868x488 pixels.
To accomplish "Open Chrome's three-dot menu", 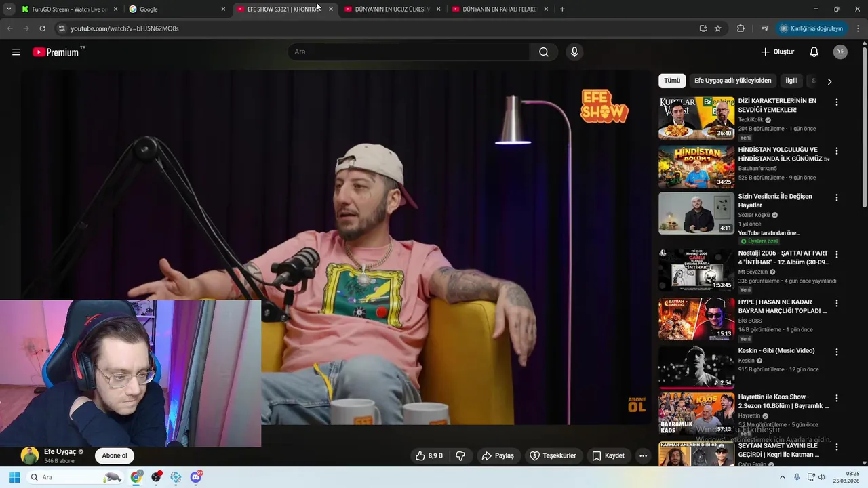I will [859, 28].
